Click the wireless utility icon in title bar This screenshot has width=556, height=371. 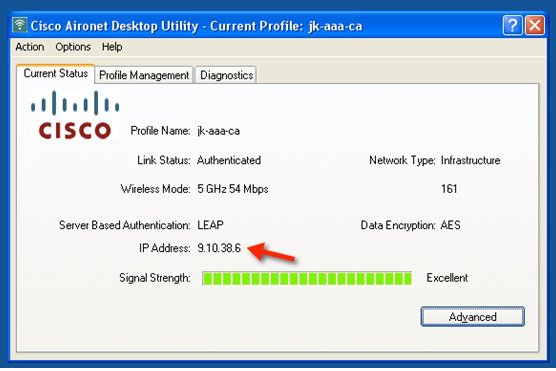pos(20,25)
